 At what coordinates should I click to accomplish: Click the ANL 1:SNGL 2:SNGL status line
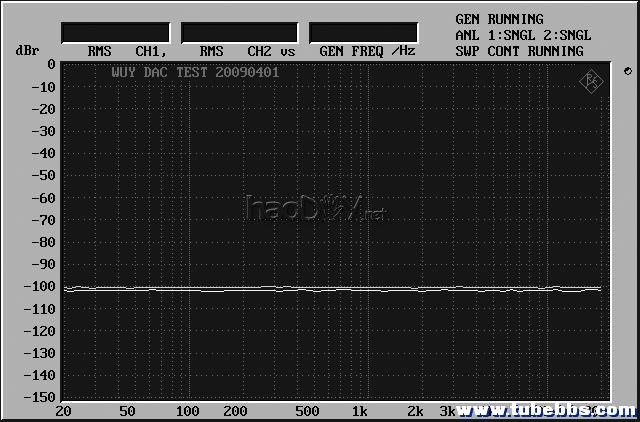[523, 35]
